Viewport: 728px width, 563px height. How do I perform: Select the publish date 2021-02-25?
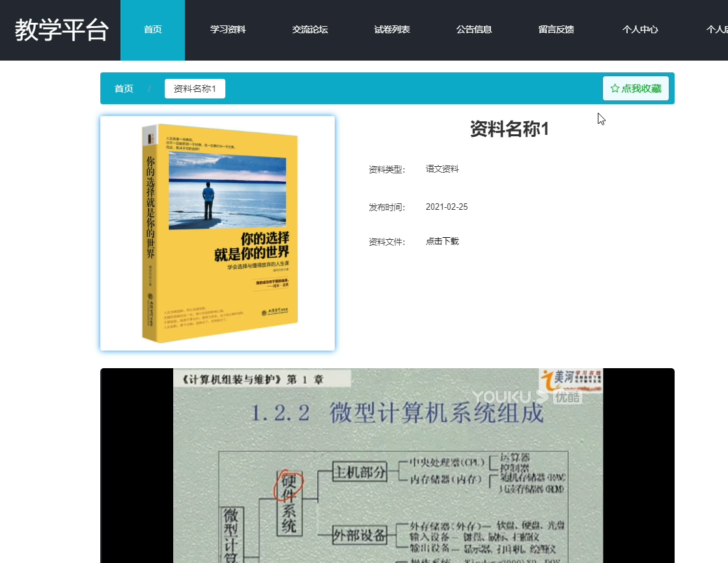pos(447,207)
